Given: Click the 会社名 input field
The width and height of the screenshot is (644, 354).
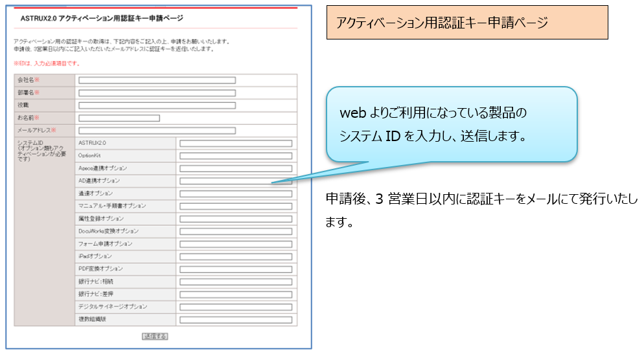Looking at the screenshot, I should click(x=157, y=80).
